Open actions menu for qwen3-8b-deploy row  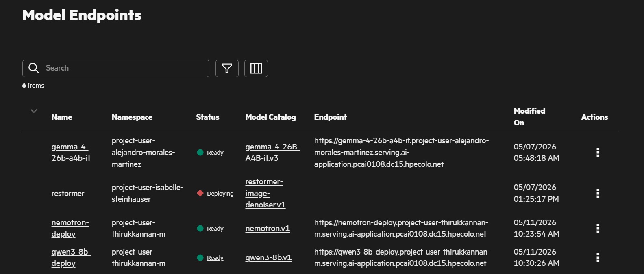(x=598, y=258)
